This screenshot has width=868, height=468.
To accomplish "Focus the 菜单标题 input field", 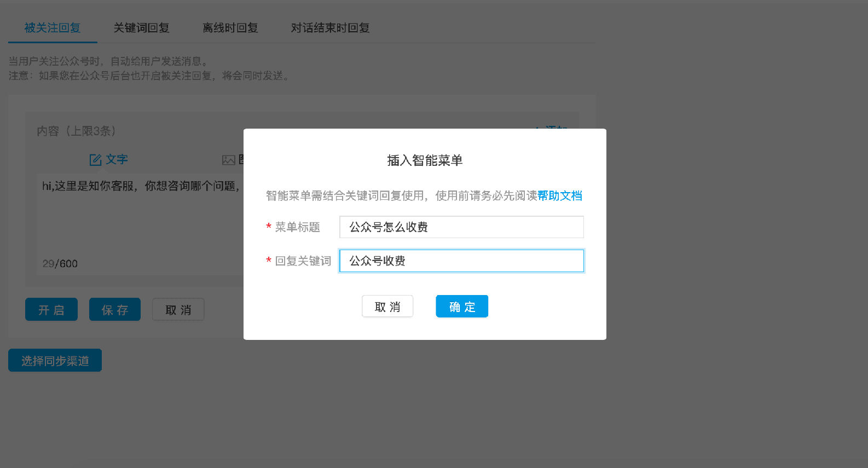I will click(x=461, y=227).
